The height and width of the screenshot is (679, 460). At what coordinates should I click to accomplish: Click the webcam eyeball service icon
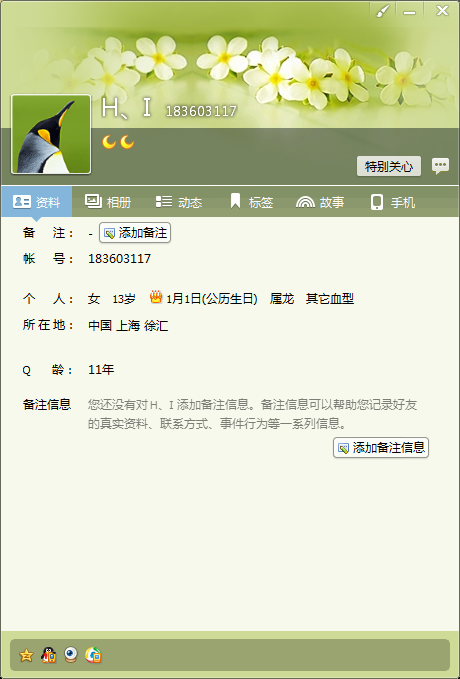(71, 655)
